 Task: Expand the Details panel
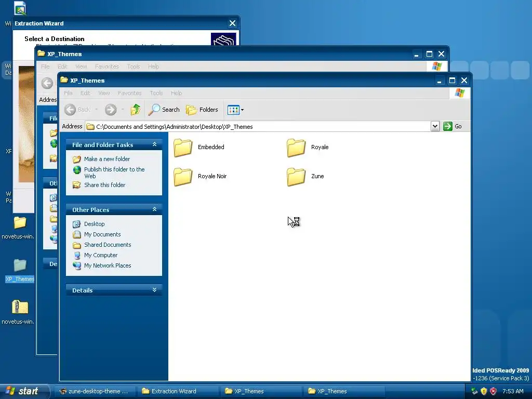154,290
